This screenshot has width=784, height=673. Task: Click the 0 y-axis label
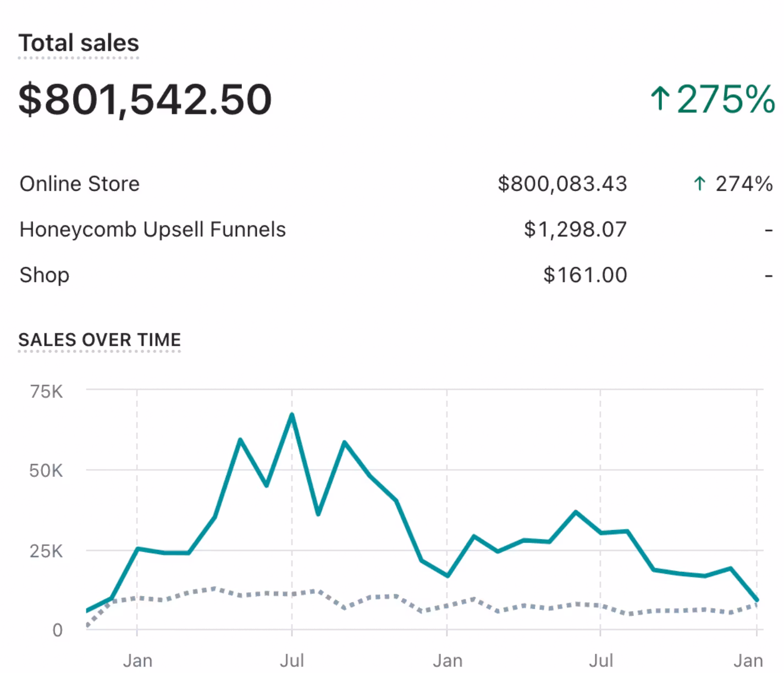(x=58, y=630)
